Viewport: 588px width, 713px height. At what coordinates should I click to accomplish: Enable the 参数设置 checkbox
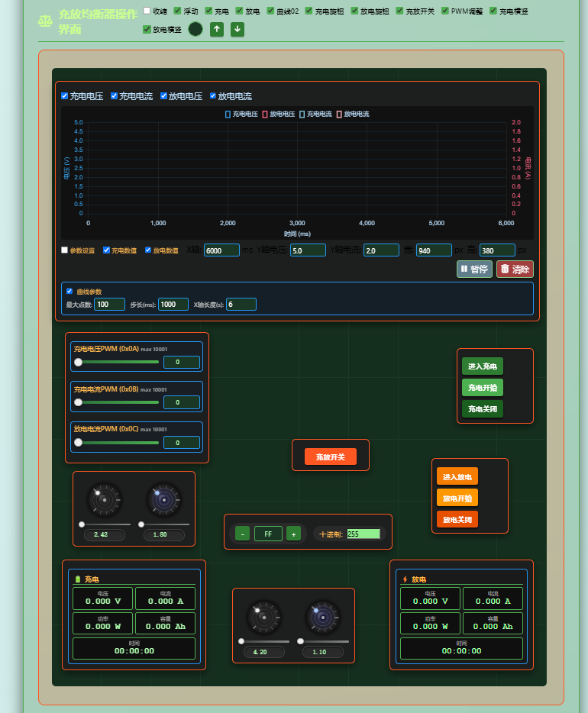coord(65,250)
